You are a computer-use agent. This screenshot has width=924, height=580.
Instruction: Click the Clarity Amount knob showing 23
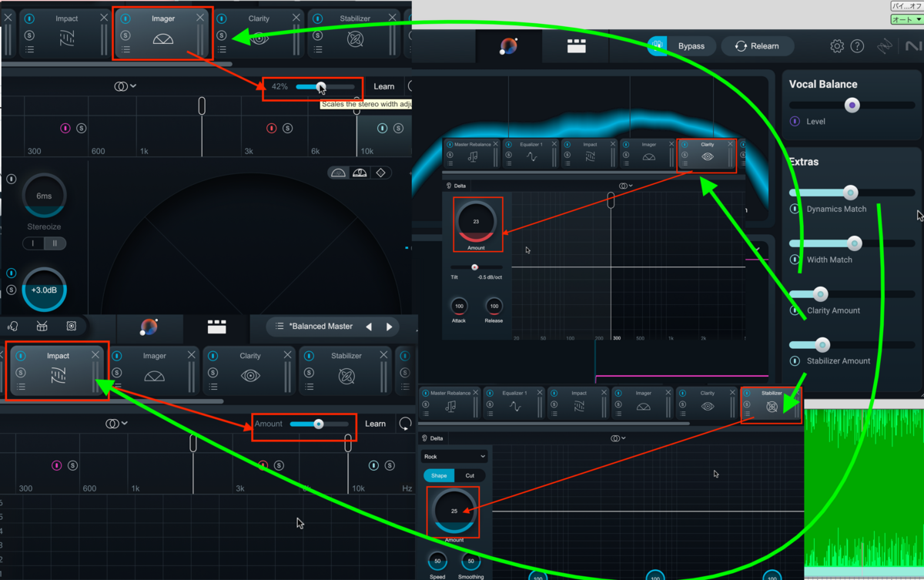tap(476, 222)
